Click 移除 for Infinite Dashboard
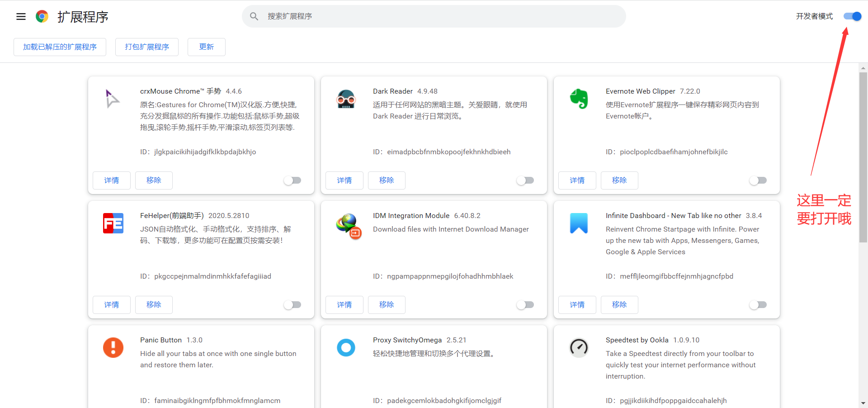The height and width of the screenshot is (408, 868). [619, 305]
